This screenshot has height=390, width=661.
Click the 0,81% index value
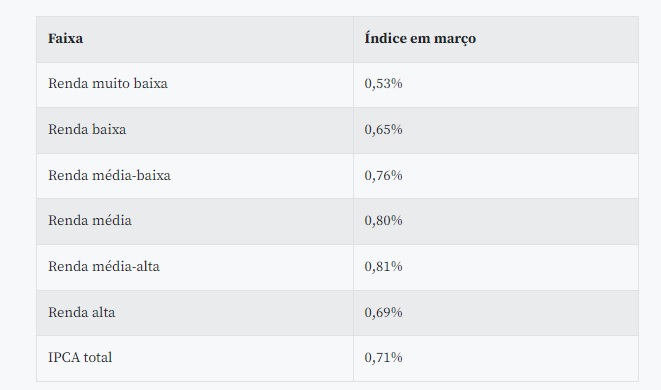[x=383, y=266]
